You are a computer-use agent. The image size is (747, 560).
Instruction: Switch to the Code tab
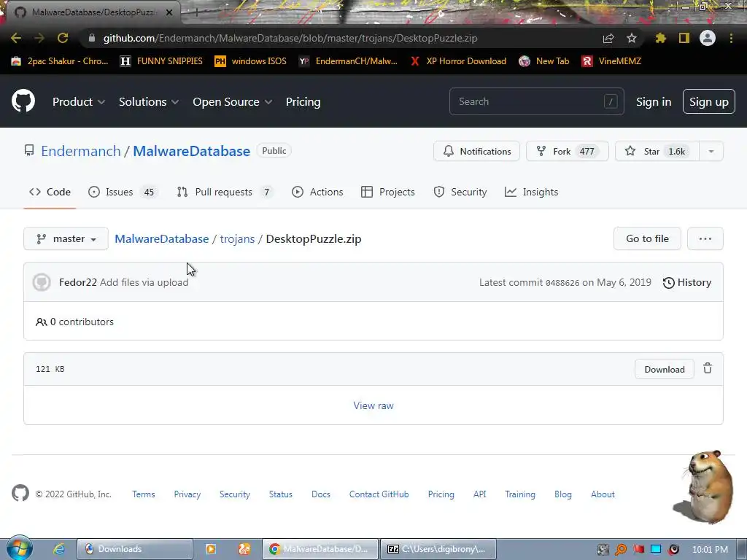coord(50,192)
